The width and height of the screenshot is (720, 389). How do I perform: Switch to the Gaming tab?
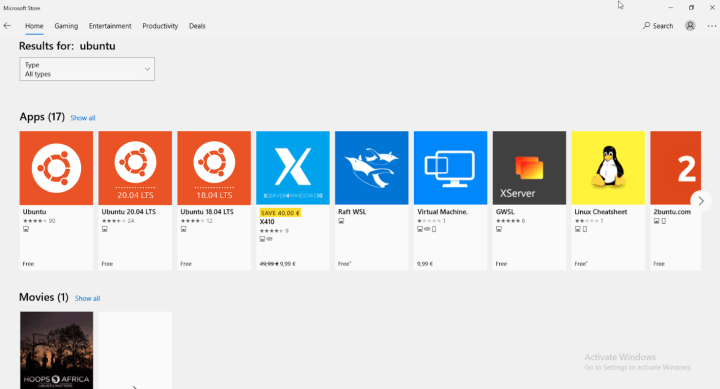(66, 26)
